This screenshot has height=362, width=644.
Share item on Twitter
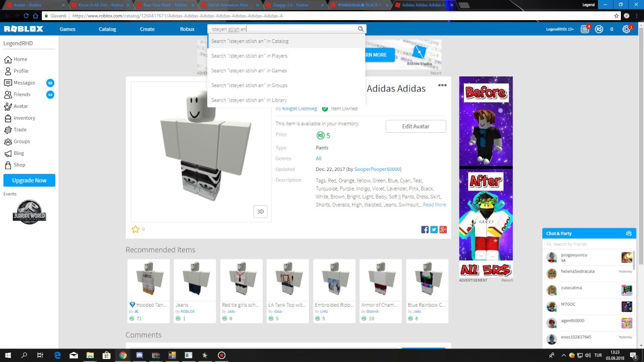point(434,230)
